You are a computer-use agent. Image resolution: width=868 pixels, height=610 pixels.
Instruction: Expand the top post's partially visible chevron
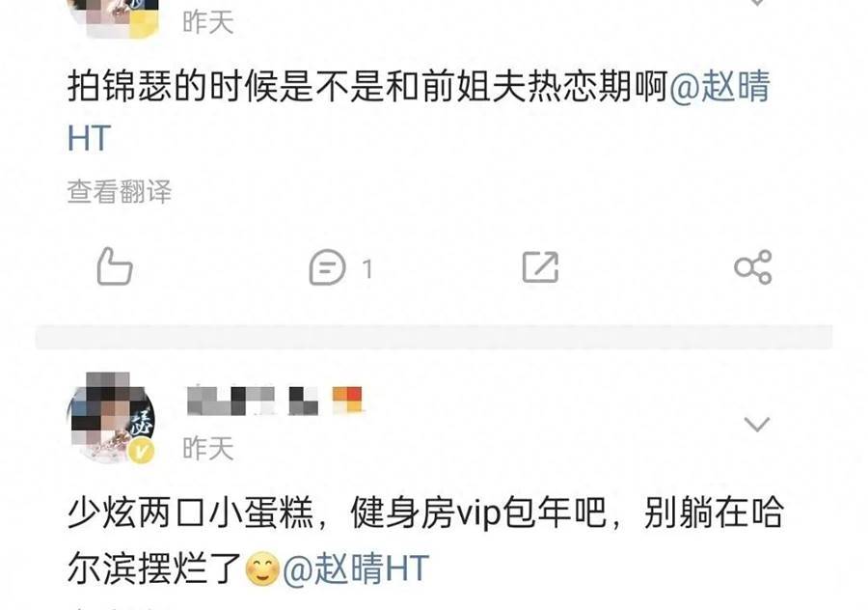(757, 3)
